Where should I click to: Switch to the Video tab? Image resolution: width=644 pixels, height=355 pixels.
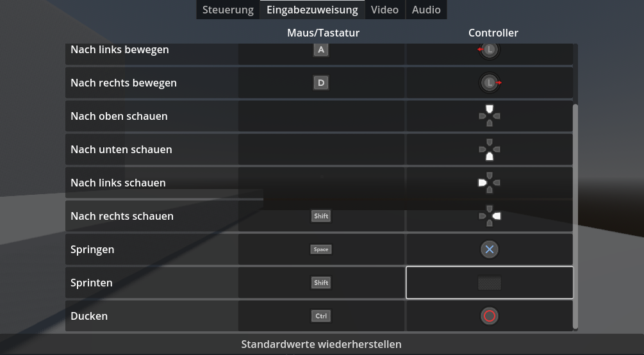[384, 10]
